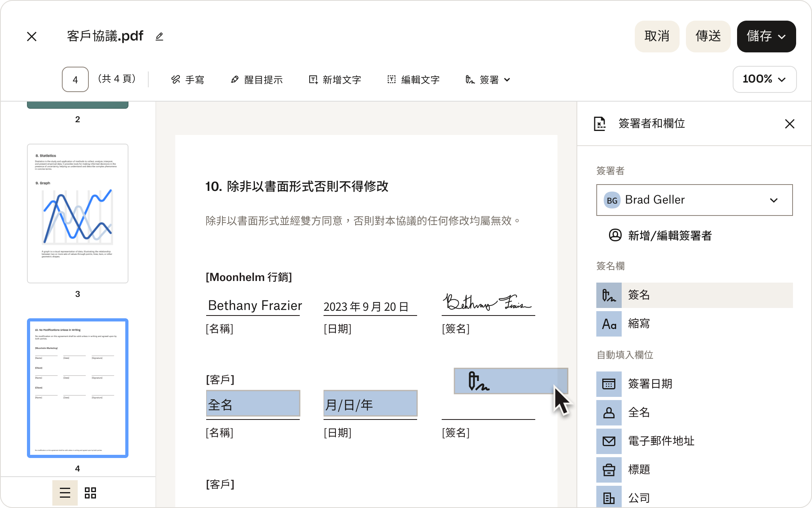Click Bethany Frazier's handwritten signature
This screenshot has width=812, height=508.
point(487,303)
